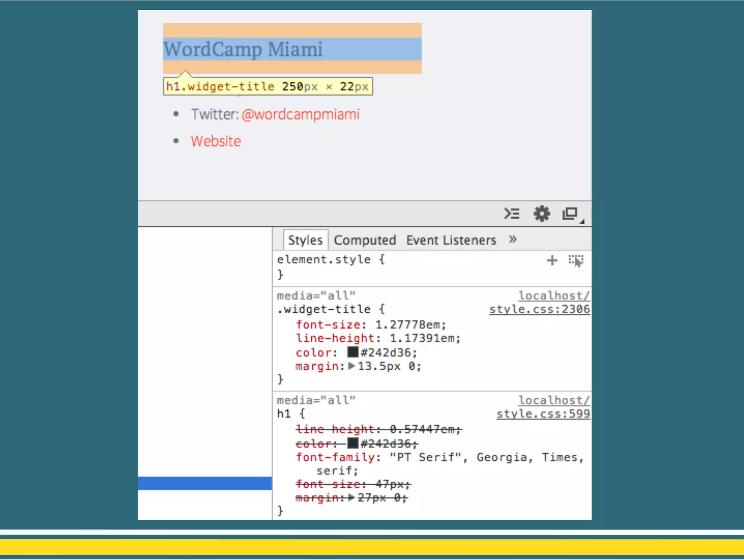Open the DevTools console drawer icon
The image size is (744, 560).
point(511,214)
